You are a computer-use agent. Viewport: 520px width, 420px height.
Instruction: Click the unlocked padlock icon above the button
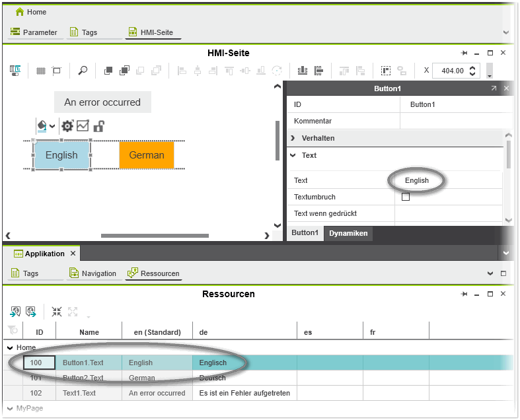coord(98,126)
